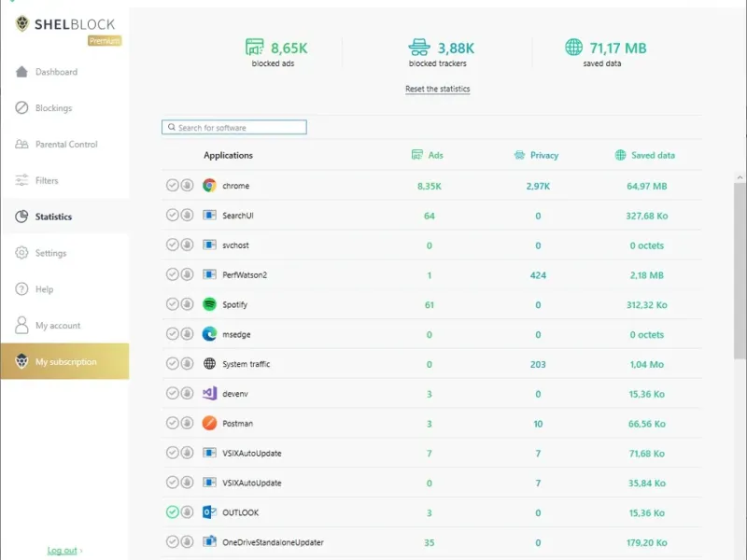Open the Dashboard section in the sidebar
The image size is (747, 560).
pyautogui.click(x=56, y=72)
